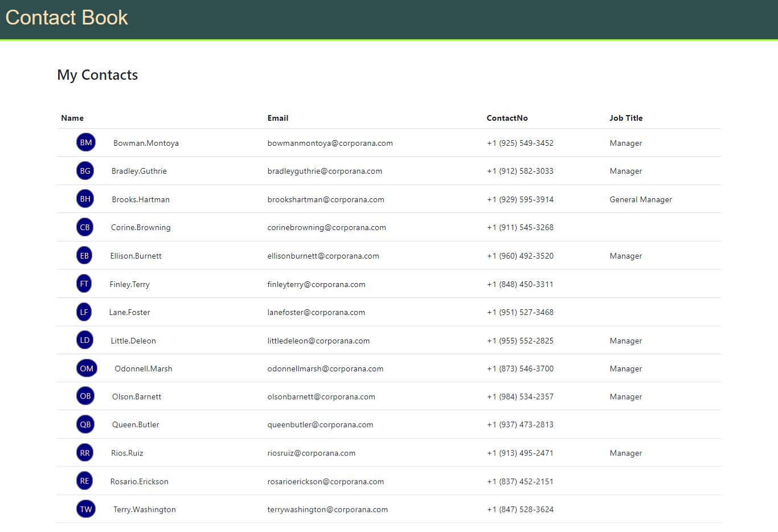Click email littledeleon@corporana.com
Image resolution: width=778 pixels, height=532 pixels.
(318, 341)
